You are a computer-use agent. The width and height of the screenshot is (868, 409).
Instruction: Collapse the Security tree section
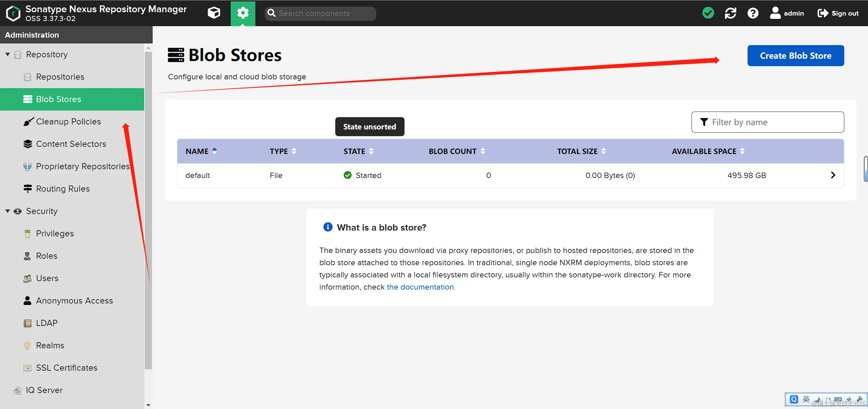(7, 211)
